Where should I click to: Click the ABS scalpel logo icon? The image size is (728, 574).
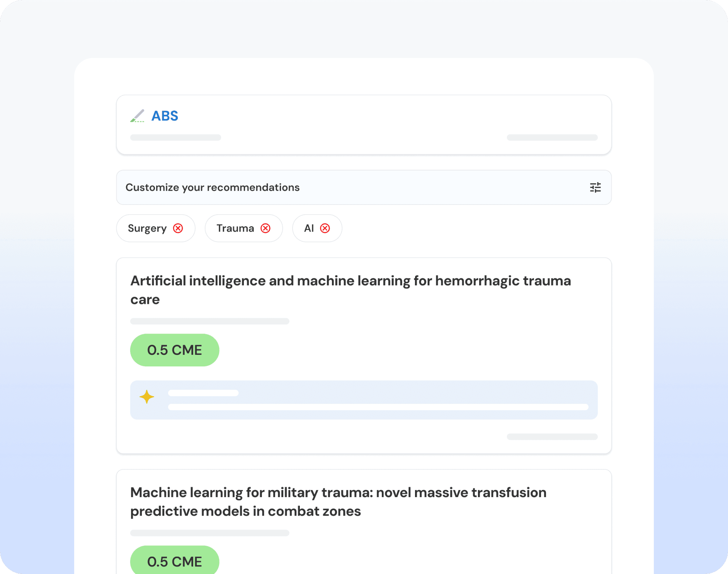coord(137,116)
